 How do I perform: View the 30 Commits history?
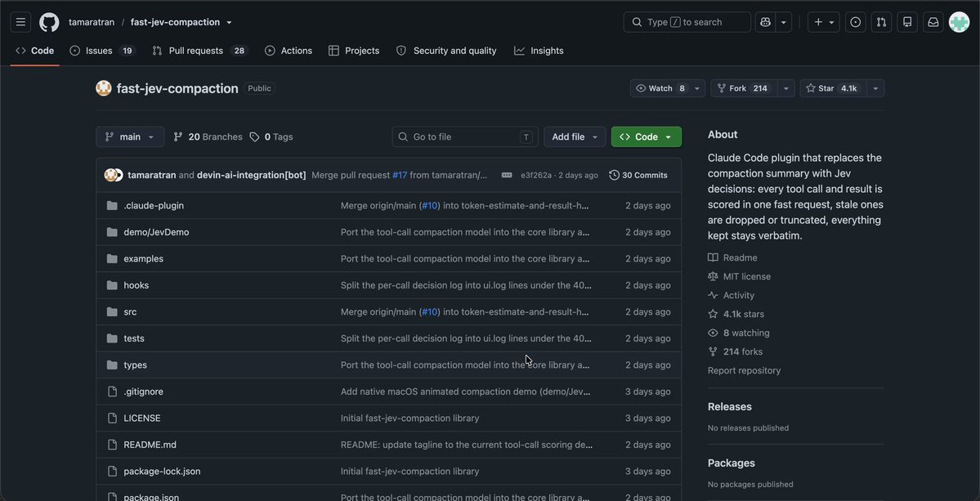pyautogui.click(x=638, y=175)
